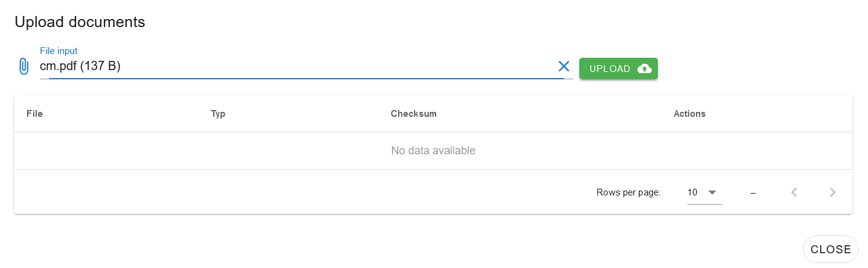Close the upload documents dialog
868x268 pixels.
coord(831,249)
